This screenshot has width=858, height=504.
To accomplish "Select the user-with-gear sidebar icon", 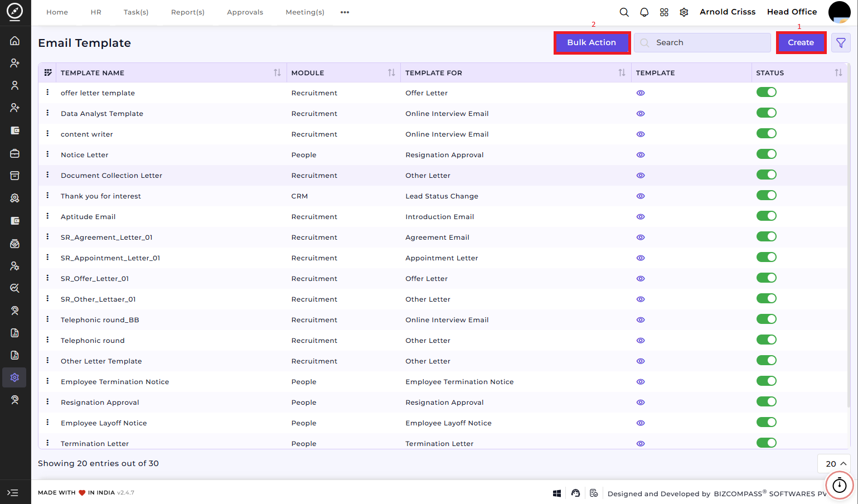I will coord(15,266).
